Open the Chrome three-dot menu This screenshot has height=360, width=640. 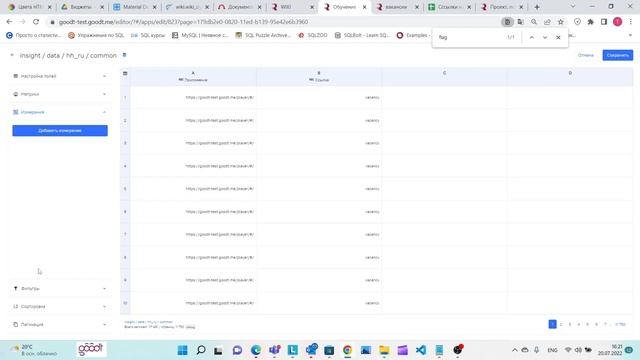pos(631,22)
